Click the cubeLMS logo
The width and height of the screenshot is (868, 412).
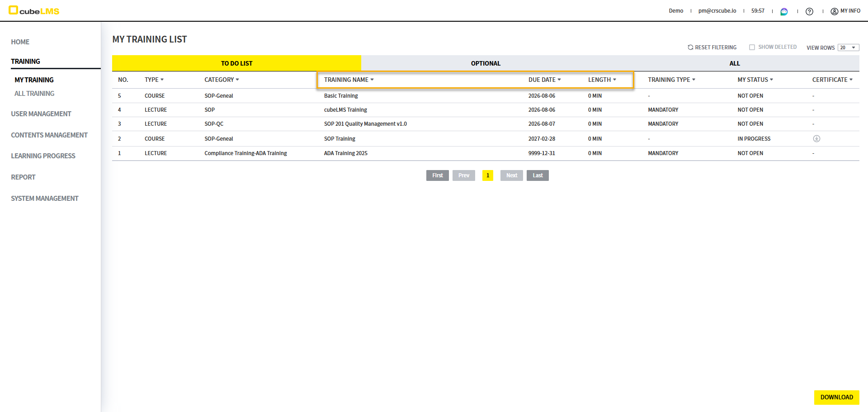(x=34, y=10)
